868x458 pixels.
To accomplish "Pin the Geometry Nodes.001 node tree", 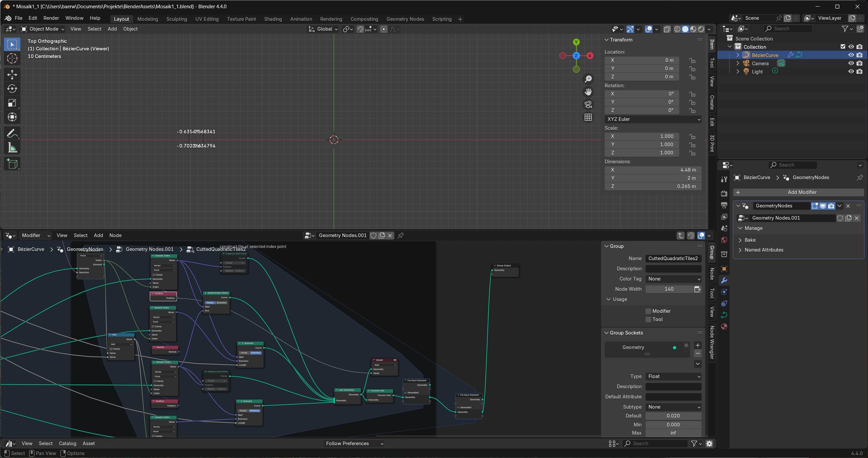I will point(401,235).
